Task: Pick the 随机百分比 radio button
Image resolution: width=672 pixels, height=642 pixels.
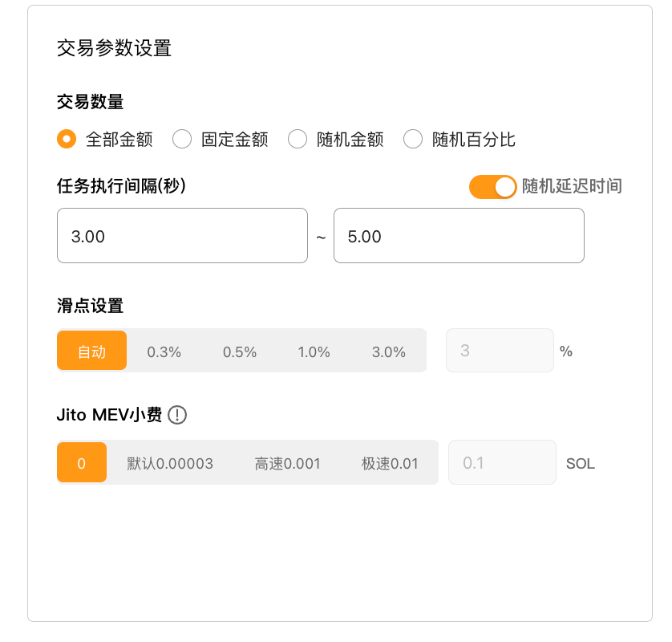Action: pyautogui.click(x=413, y=140)
